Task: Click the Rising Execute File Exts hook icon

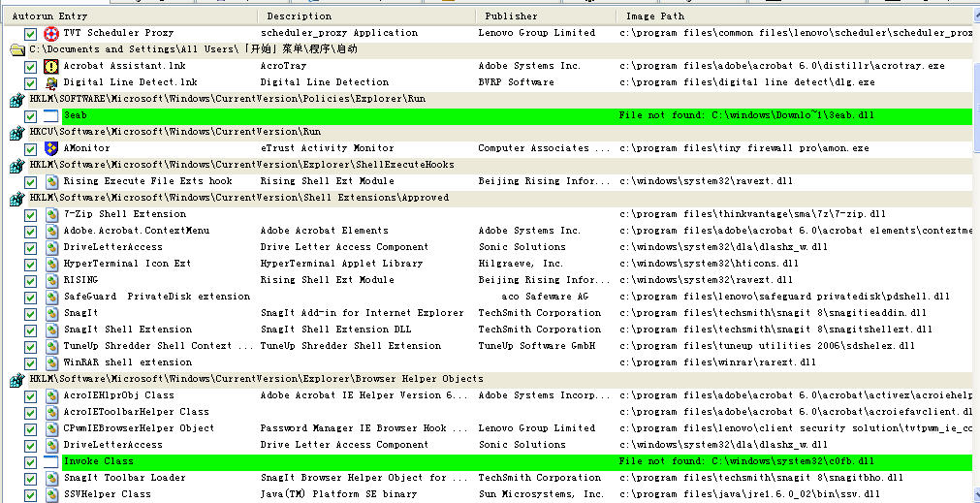Action: (x=52, y=182)
